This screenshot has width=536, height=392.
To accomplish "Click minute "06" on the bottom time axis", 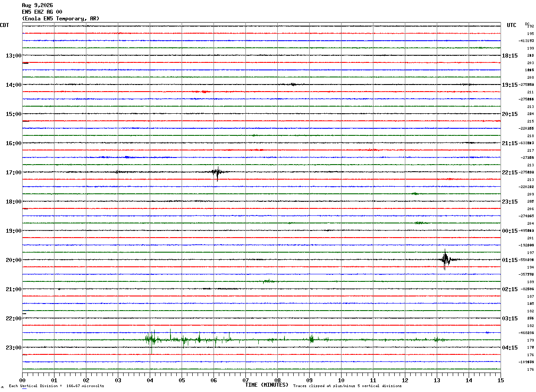I will point(214,380).
